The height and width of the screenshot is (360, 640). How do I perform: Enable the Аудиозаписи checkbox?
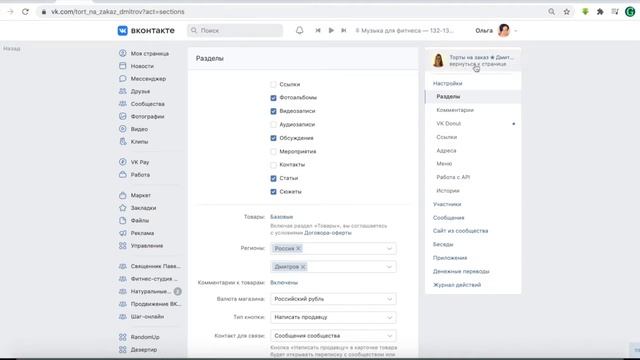(x=273, y=125)
